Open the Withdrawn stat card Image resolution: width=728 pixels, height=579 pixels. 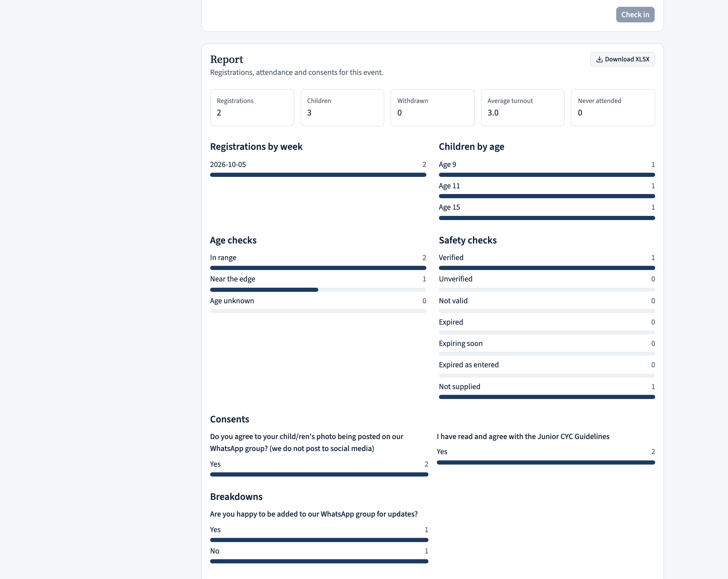pos(432,107)
